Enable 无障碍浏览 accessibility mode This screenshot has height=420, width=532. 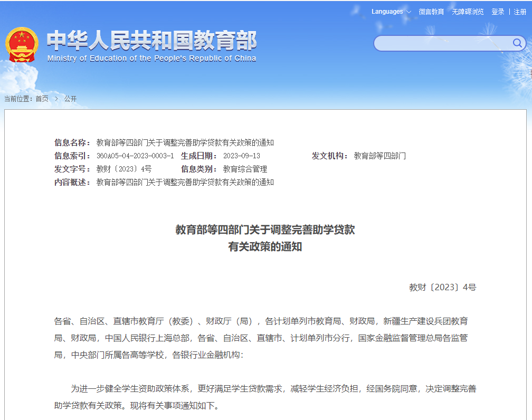click(468, 12)
